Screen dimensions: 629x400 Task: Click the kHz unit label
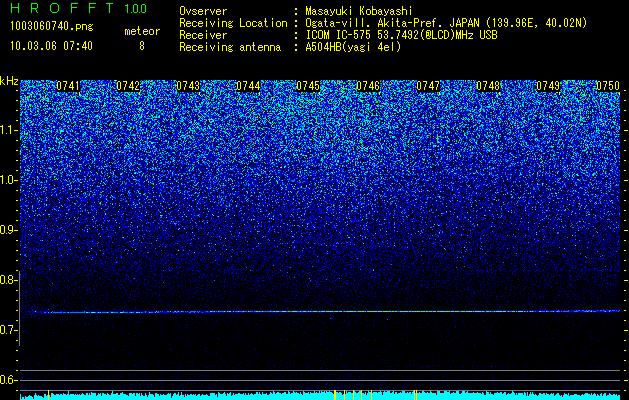(x=9, y=81)
